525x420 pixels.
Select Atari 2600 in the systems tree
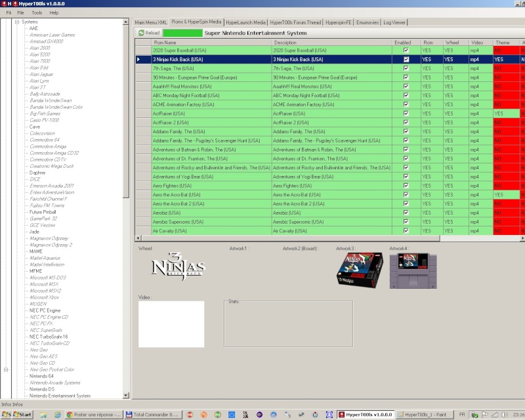pos(40,48)
